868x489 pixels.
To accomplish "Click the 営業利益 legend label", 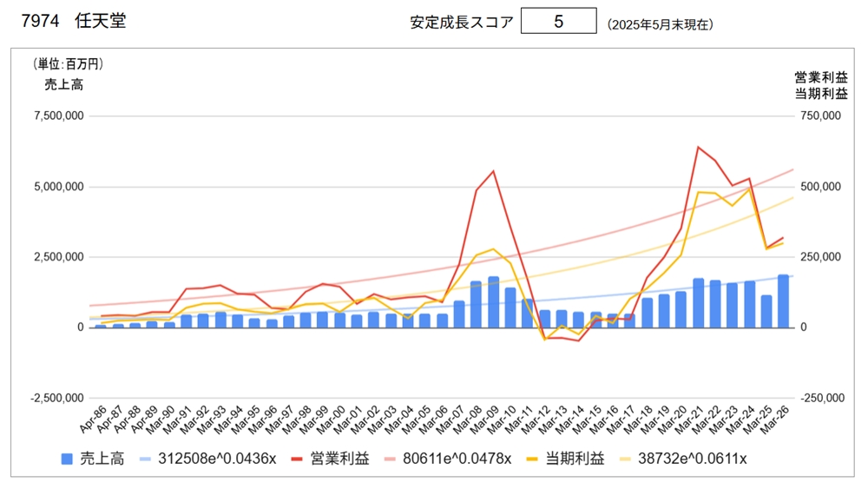I will click(x=339, y=459).
